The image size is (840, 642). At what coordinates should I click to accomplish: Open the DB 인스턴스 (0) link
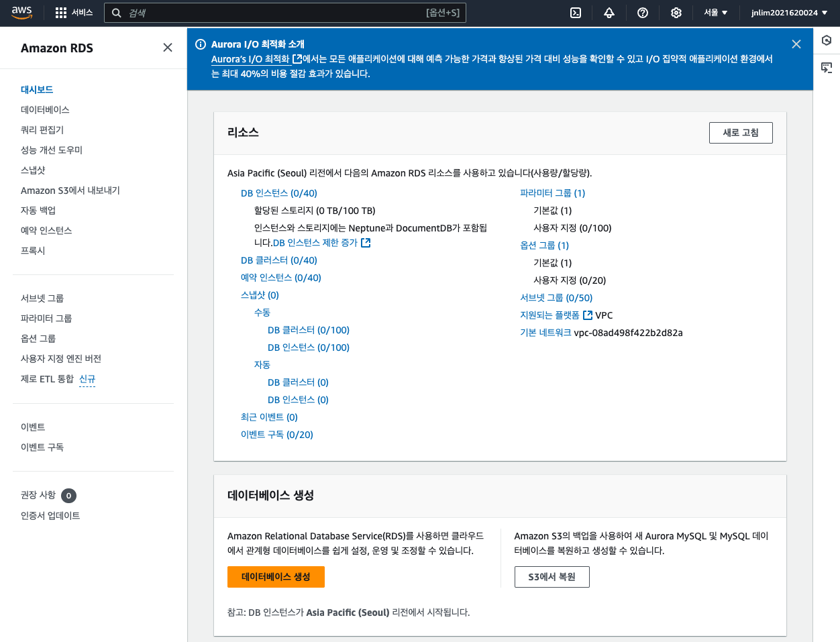[298, 400]
